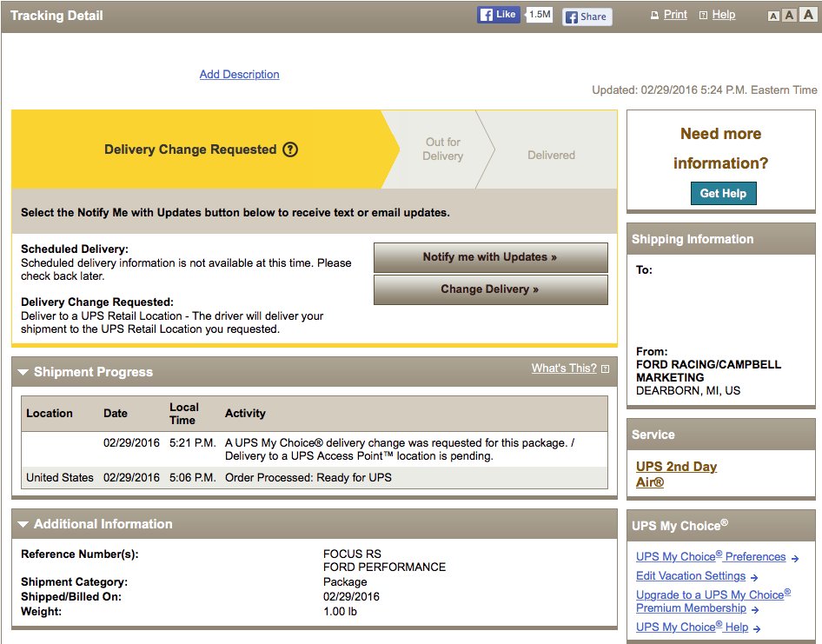Collapse the Shipment Progress section triangle
Viewport: 822px width, 644px height.
[23, 372]
